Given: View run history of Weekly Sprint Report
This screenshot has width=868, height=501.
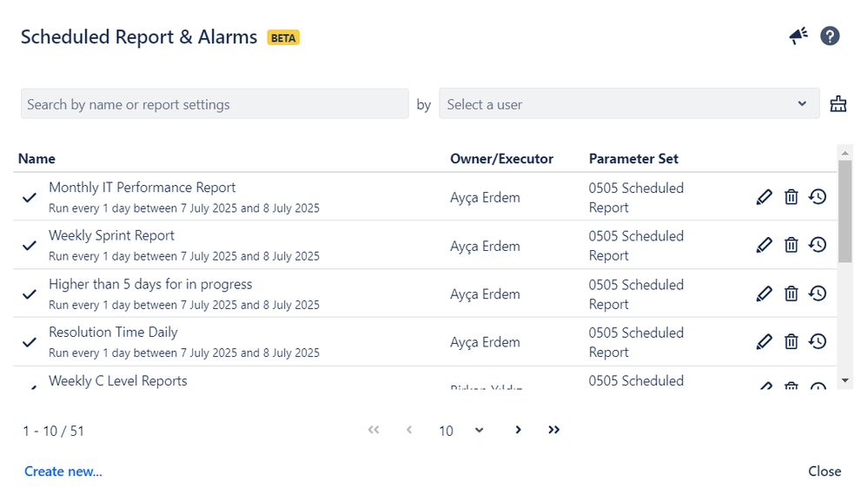Looking at the screenshot, I should [817, 244].
